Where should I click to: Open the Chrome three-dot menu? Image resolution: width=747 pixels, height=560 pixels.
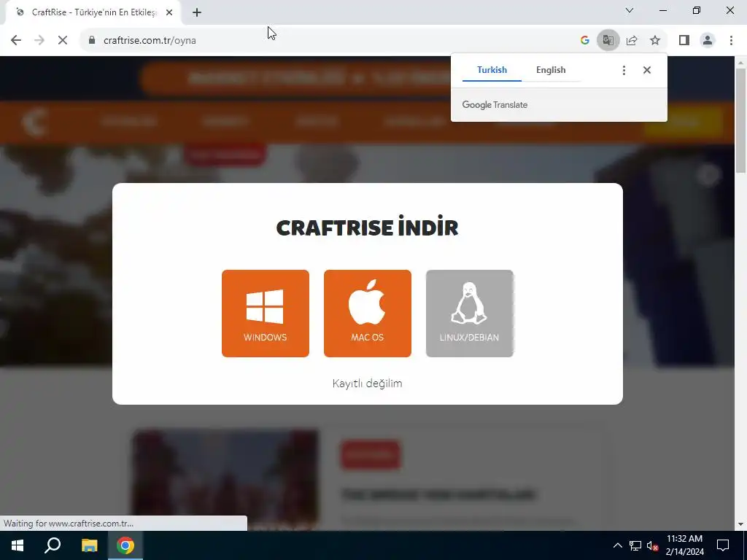(731, 41)
